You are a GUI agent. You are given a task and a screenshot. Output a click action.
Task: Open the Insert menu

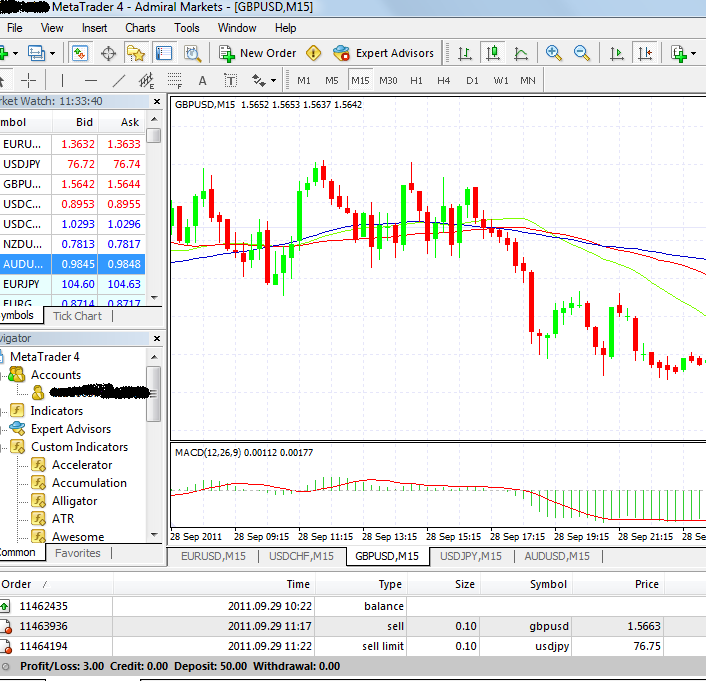click(94, 28)
